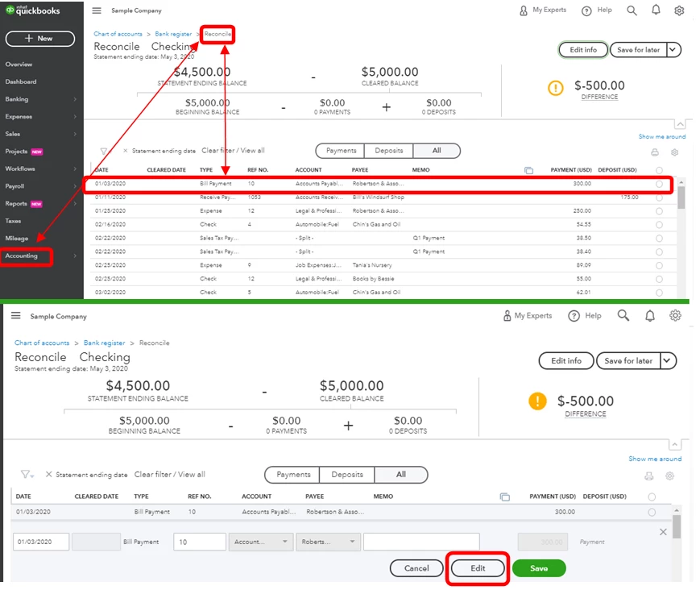Image resolution: width=700 pixels, height=611 pixels.
Task: Click print icon above table, lower screenshot
Action: (x=648, y=476)
